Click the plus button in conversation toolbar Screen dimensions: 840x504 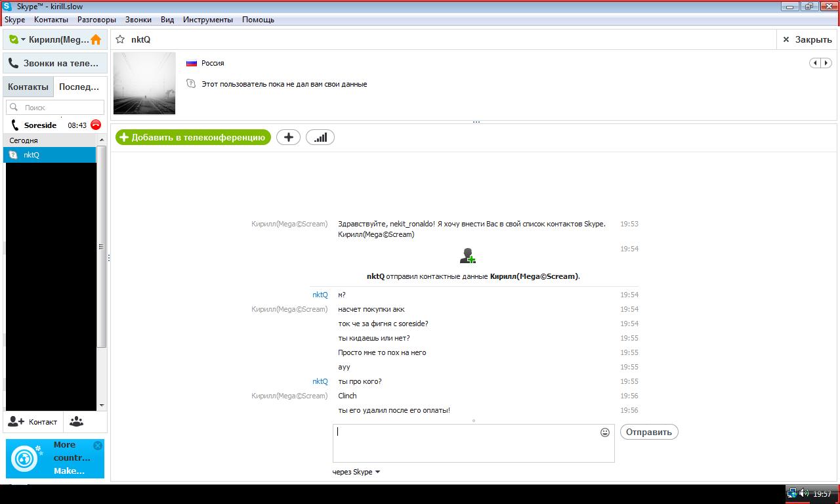coord(288,137)
